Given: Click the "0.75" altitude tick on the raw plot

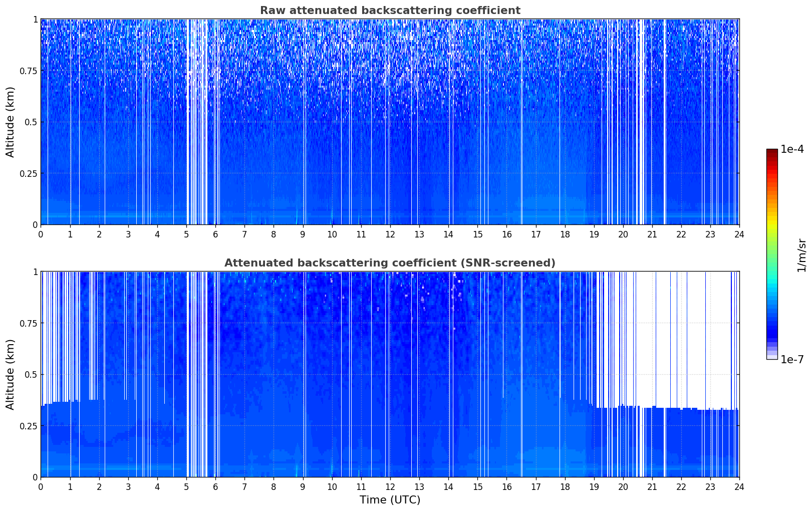Looking at the screenshot, I should tap(30, 71).
